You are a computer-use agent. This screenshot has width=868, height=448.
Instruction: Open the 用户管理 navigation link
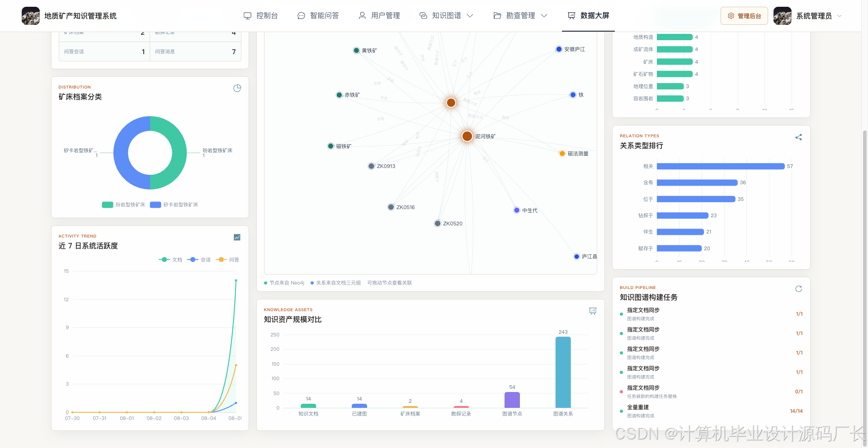[379, 16]
